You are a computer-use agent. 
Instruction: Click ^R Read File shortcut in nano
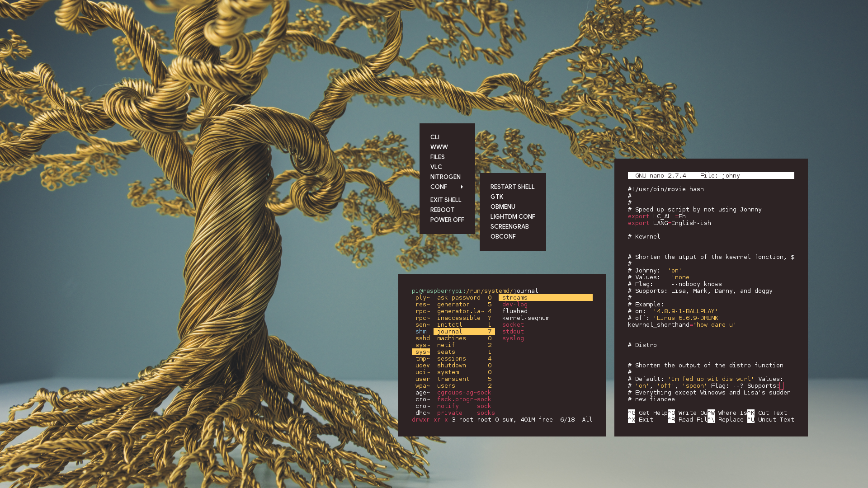click(x=688, y=419)
